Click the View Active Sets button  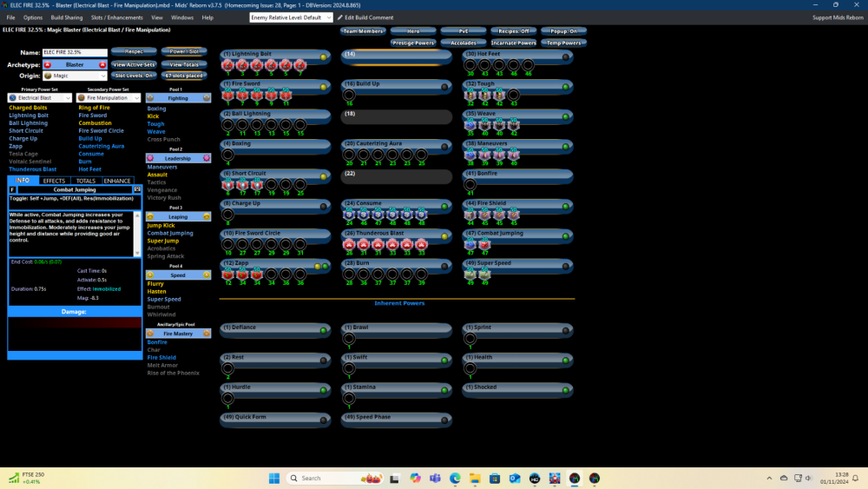point(134,64)
